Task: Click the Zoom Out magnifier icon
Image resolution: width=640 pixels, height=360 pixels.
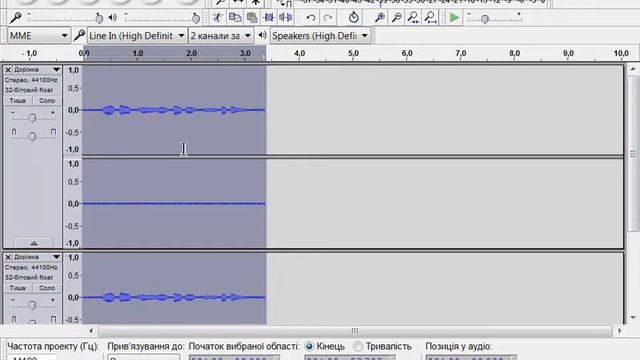Action: (396, 18)
